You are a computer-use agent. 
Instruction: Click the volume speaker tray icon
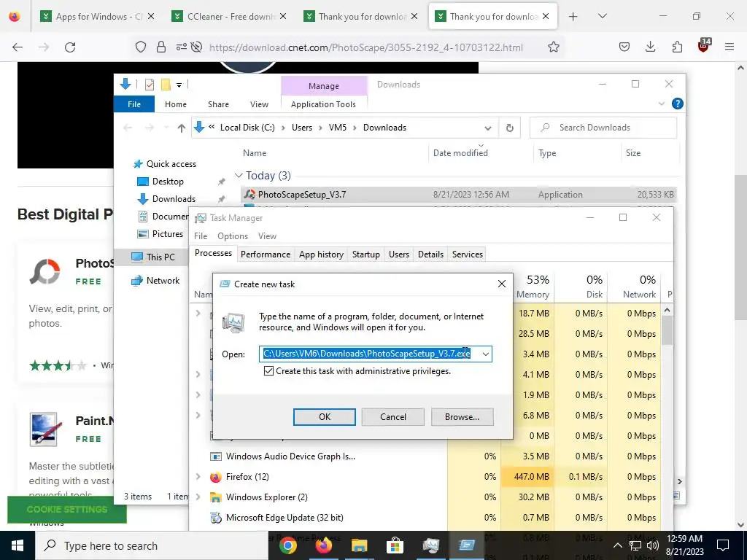653,545
